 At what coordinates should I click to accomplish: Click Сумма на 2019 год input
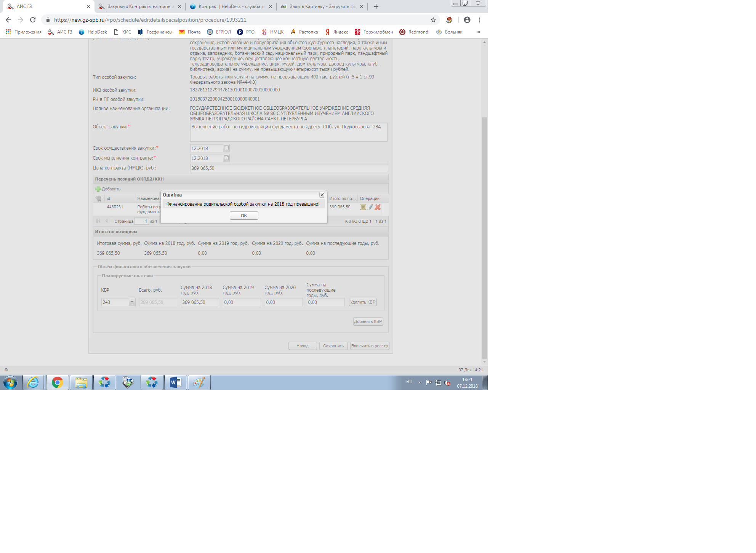tap(242, 302)
